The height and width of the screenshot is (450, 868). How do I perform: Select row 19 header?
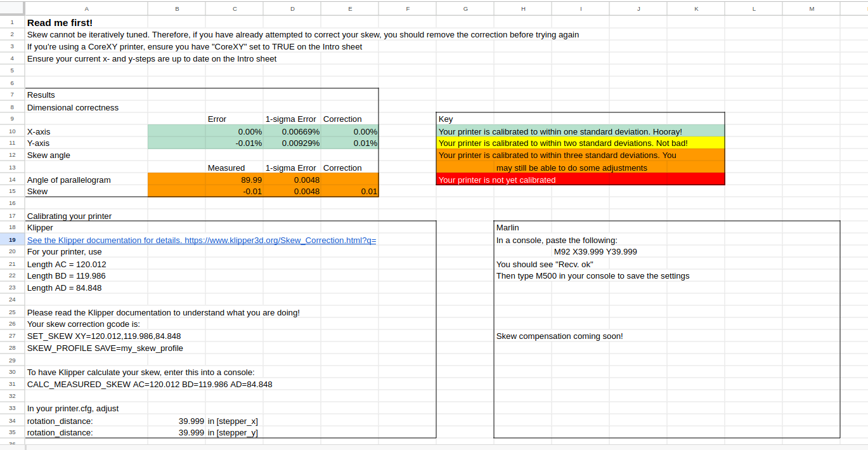(12, 240)
